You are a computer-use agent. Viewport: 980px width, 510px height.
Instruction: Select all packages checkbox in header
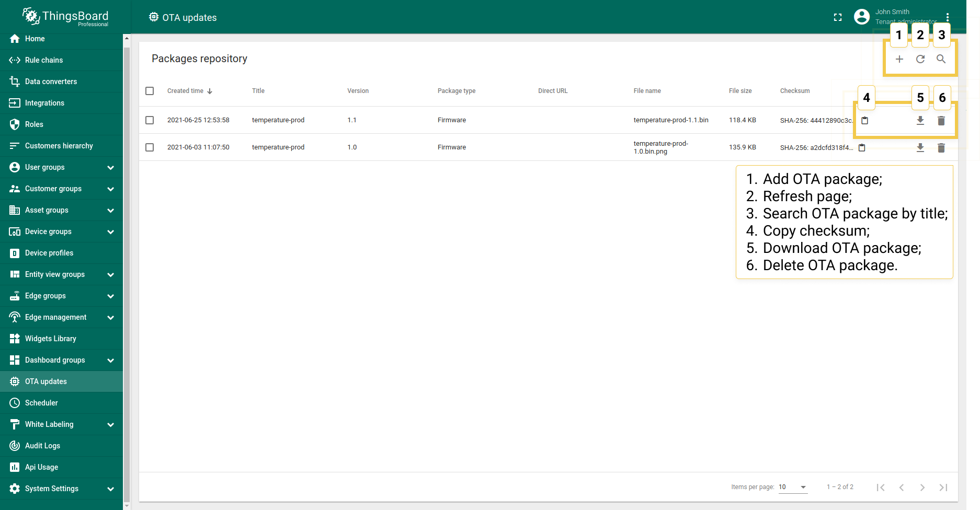coord(150,91)
